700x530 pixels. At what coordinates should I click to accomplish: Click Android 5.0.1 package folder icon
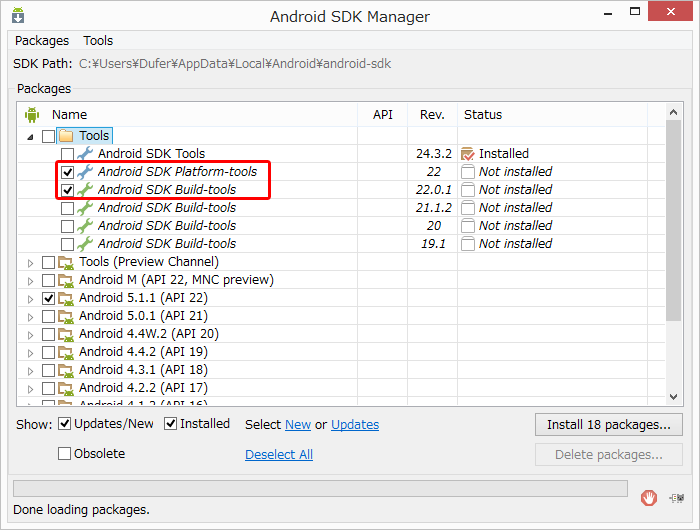coord(66,317)
